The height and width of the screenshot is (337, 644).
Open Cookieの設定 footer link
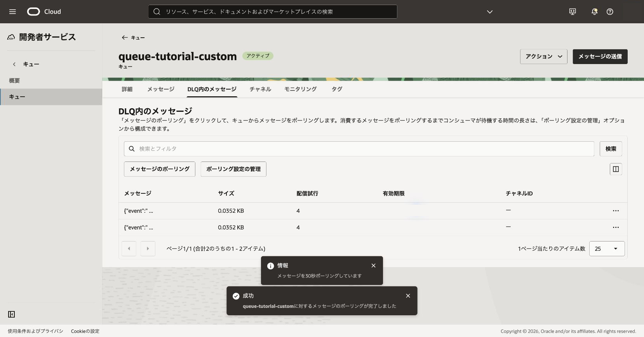tap(85, 331)
